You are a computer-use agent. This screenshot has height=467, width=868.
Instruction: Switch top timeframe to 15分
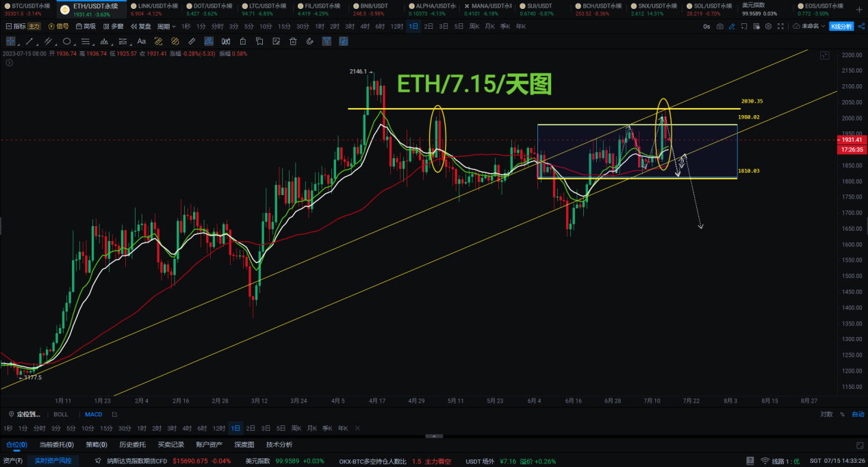click(x=284, y=26)
